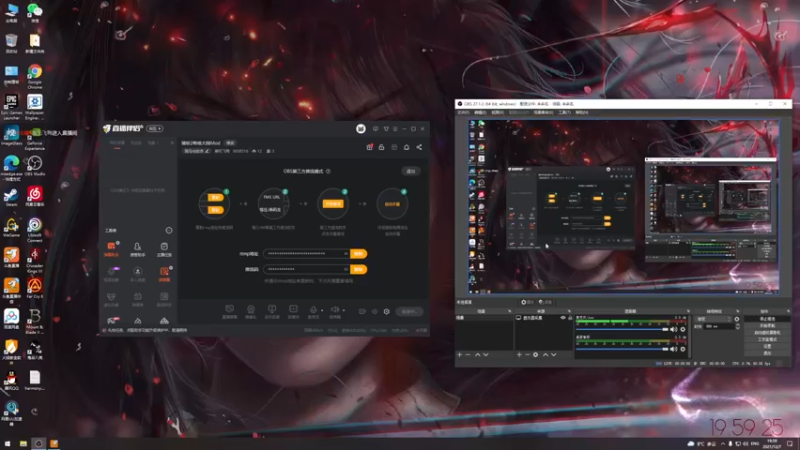Adjust the second OBS mixer volume slider
The height and width of the screenshot is (450, 800).
click(x=622, y=349)
